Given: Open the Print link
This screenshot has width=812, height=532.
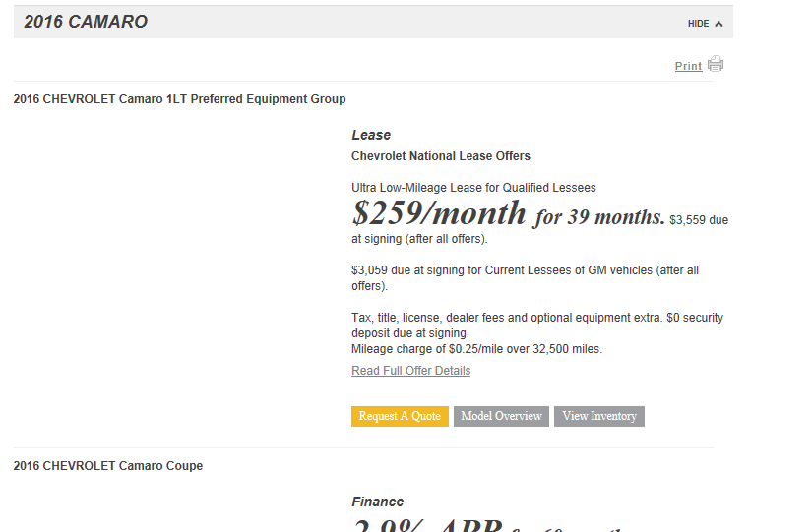Looking at the screenshot, I should coord(688,66).
